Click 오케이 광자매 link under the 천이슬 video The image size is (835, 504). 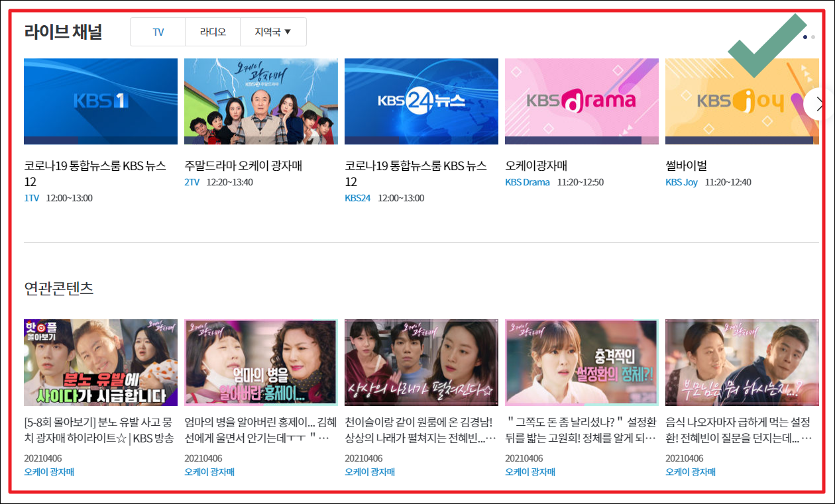pos(370,472)
